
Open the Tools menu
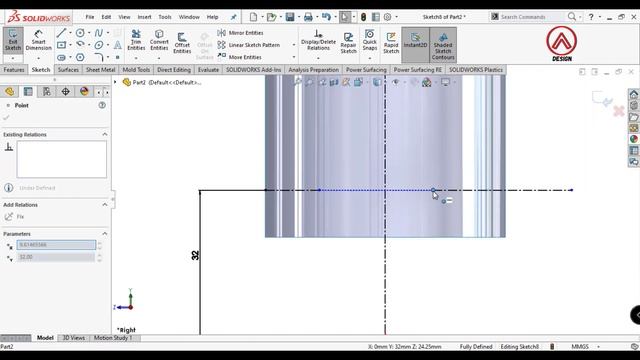(x=164, y=17)
